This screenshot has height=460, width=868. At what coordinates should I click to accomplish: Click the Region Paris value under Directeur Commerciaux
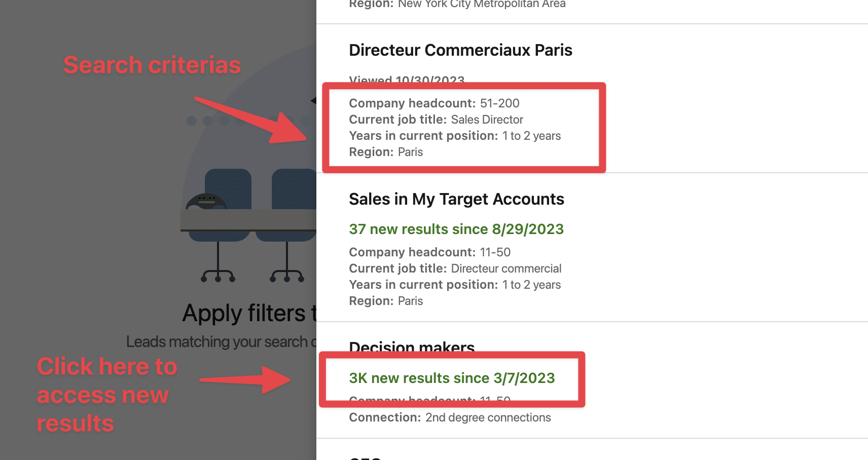pyautogui.click(x=411, y=151)
